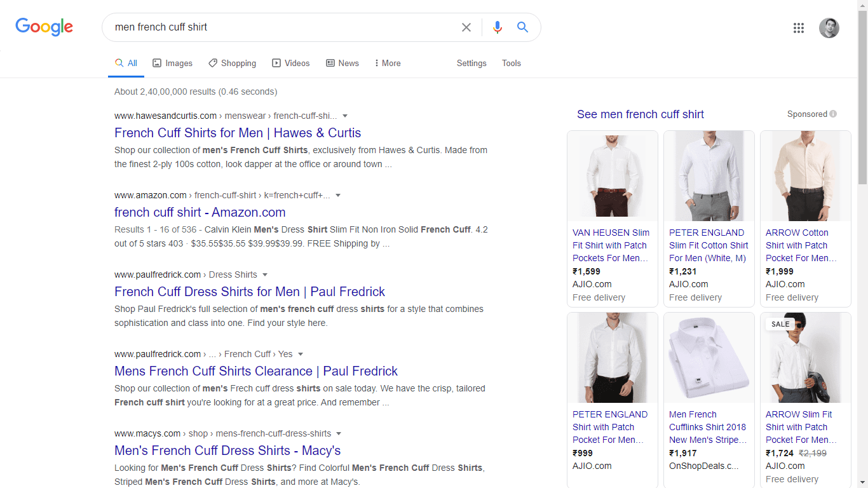The image size is (868, 488).
Task: Expand the More search options menu
Action: pos(387,64)
